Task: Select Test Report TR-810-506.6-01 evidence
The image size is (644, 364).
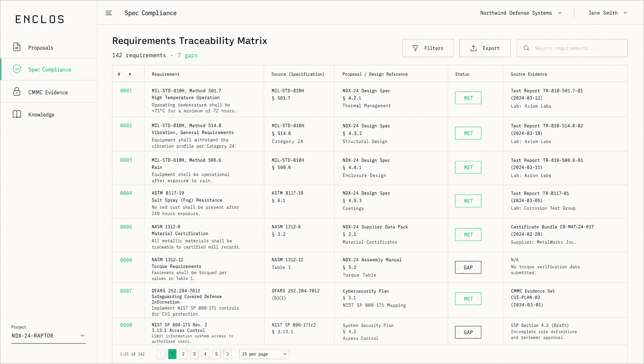Action: point(547,160)
